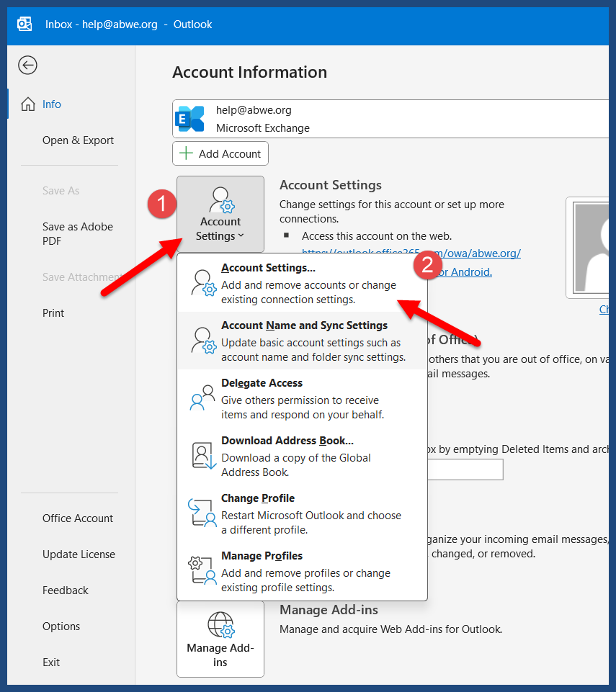Click the Download Address Book icon
Viewport: 616px width, 692px height.
(x=204, y=455)
